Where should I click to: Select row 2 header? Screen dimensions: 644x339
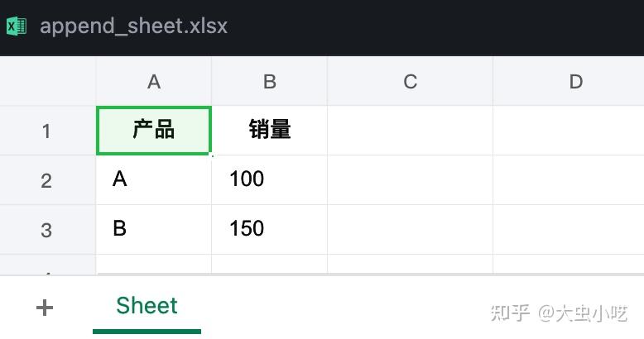[46, 179]
